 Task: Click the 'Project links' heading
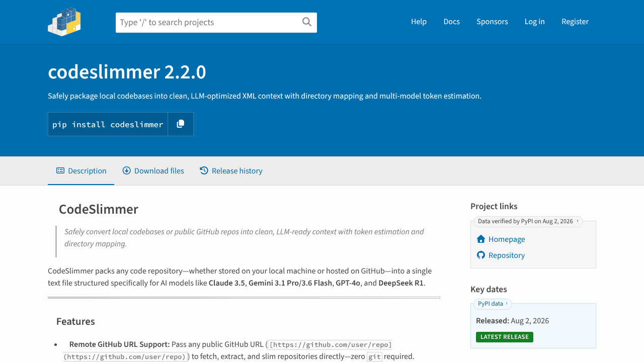coord(494,206)
